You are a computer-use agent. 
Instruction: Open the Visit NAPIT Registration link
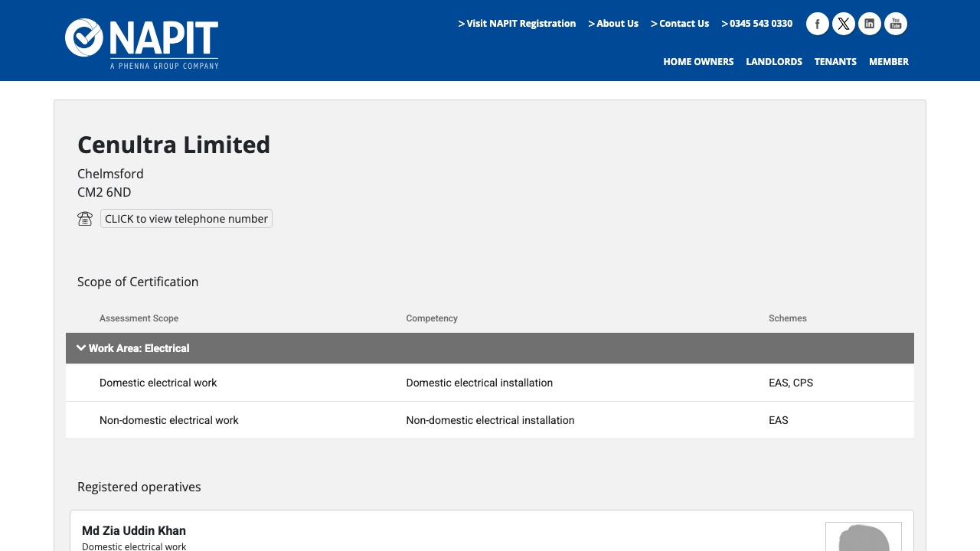521,23
